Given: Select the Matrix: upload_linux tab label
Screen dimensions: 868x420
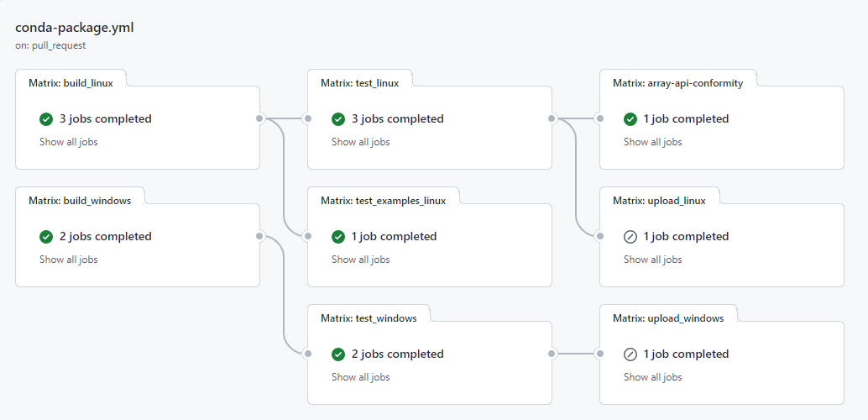Looking at the screenshot, I should [659, 201].
